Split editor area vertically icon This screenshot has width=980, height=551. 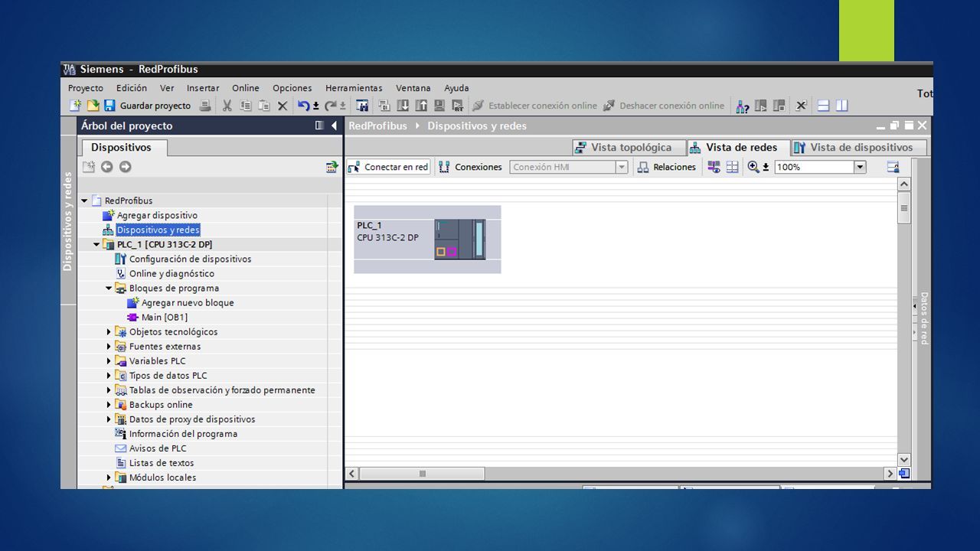[x=842, y=106]
